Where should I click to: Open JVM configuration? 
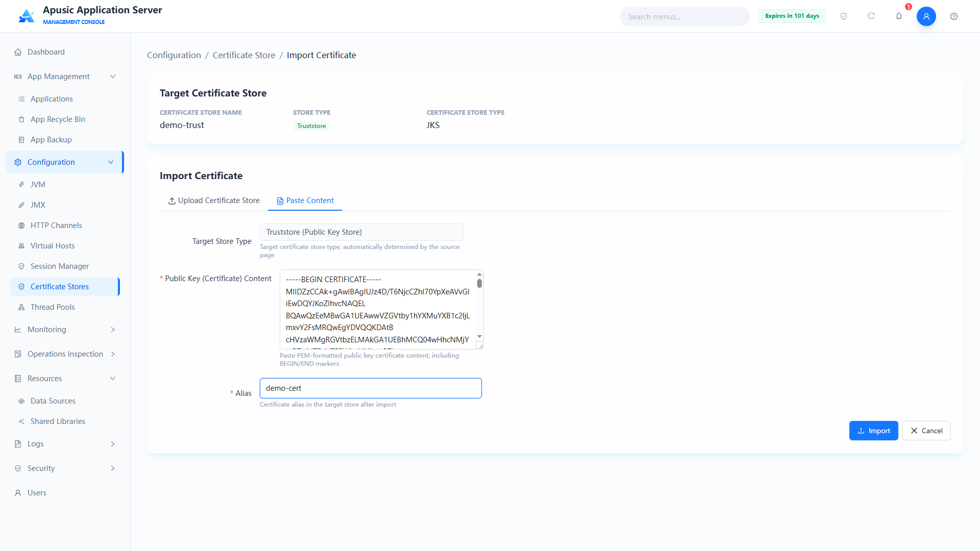[x=65, y=185]
